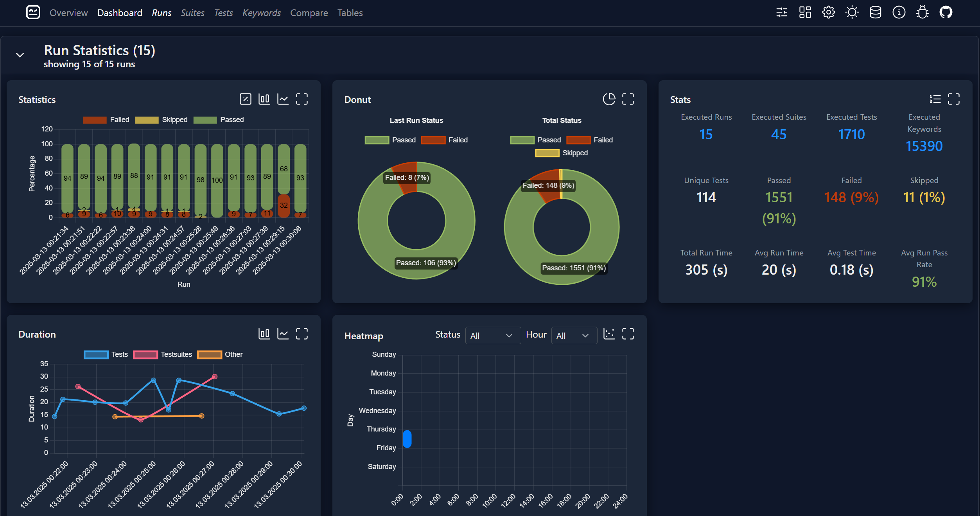Toggle Testsuites series in Duration legend
The image size is (980, 516).
coord(162,354)
